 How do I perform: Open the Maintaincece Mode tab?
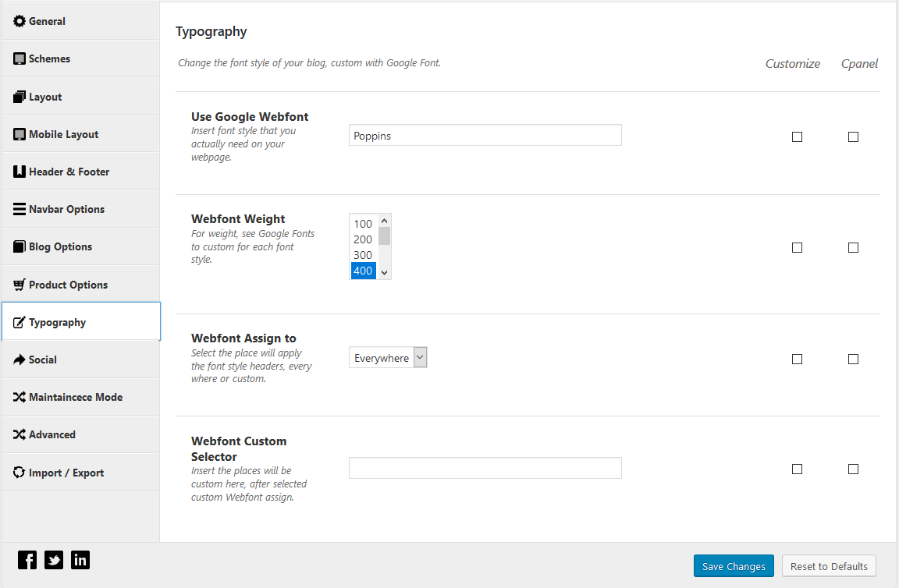[x=81, y=397]
